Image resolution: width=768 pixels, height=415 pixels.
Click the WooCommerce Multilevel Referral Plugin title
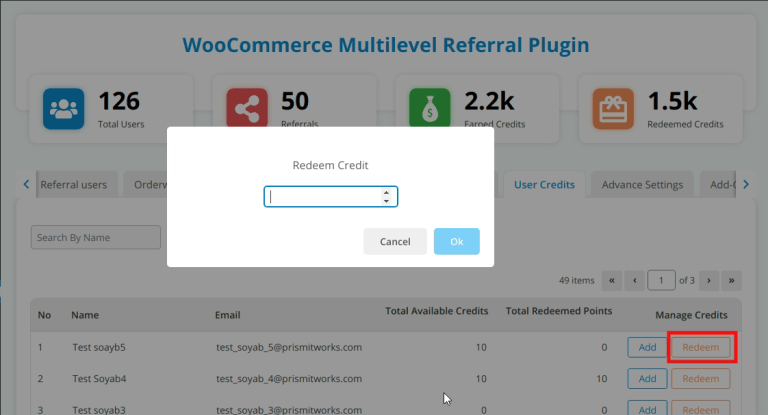tap(385, 45)
